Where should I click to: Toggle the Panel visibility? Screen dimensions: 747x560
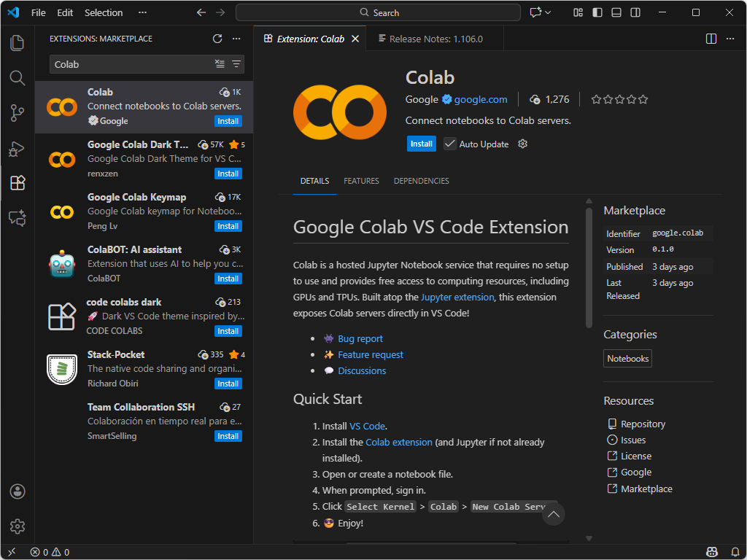[x=616, y=12]
